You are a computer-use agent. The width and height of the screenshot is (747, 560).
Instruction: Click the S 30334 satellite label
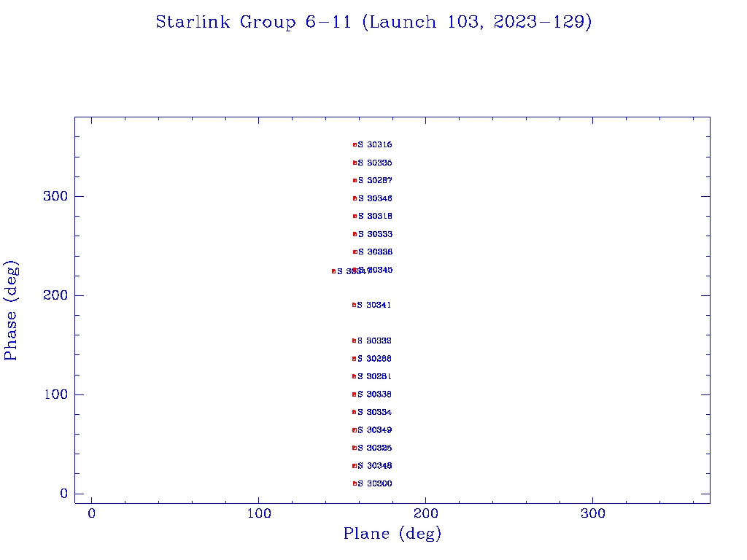tap(375, 412)
